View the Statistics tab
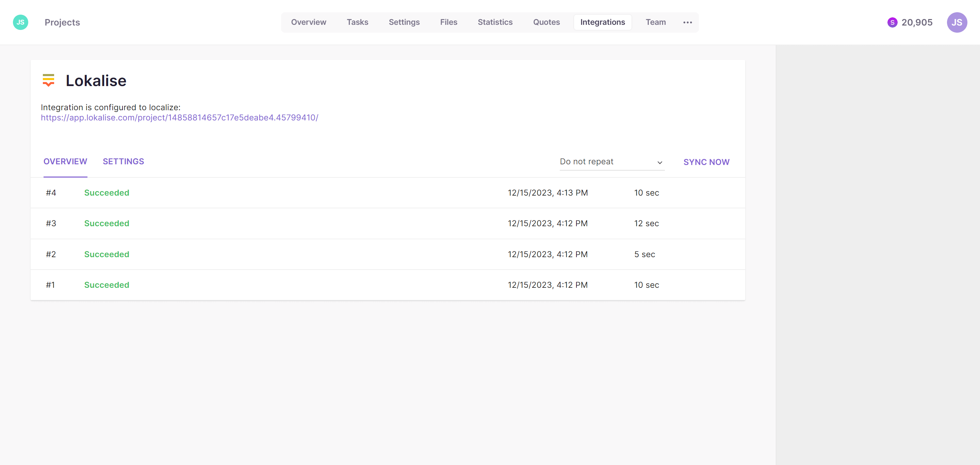The image size is (980, 465). click(x=495, y=22)
